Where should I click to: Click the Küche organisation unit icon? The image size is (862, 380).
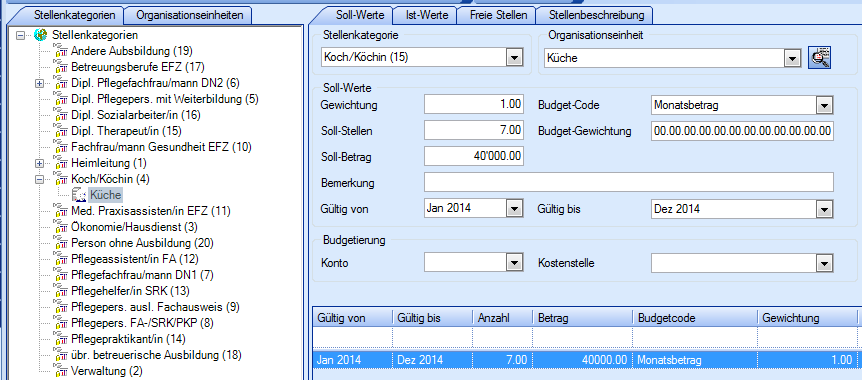pos(79,195)
